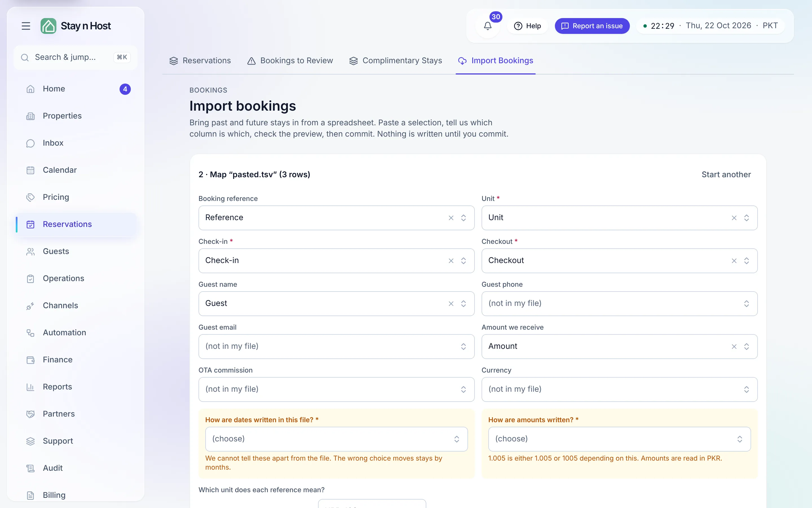Switch to Bookings to Review tab
Image resolution: width=812 pixels, height=508 pixels.
(x=290, y=61)
